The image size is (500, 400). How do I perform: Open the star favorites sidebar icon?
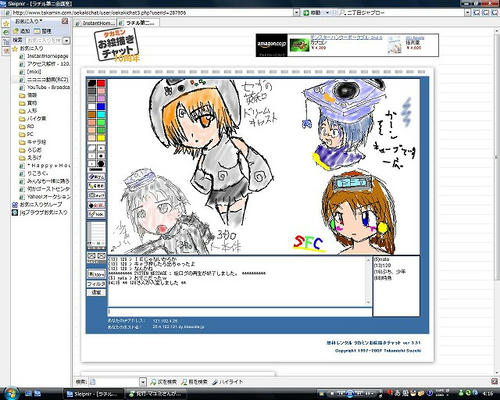[6, 24]
